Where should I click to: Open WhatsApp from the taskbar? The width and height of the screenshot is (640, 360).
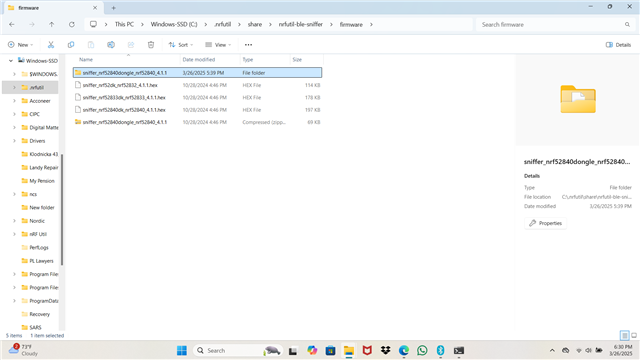point(422,350)
